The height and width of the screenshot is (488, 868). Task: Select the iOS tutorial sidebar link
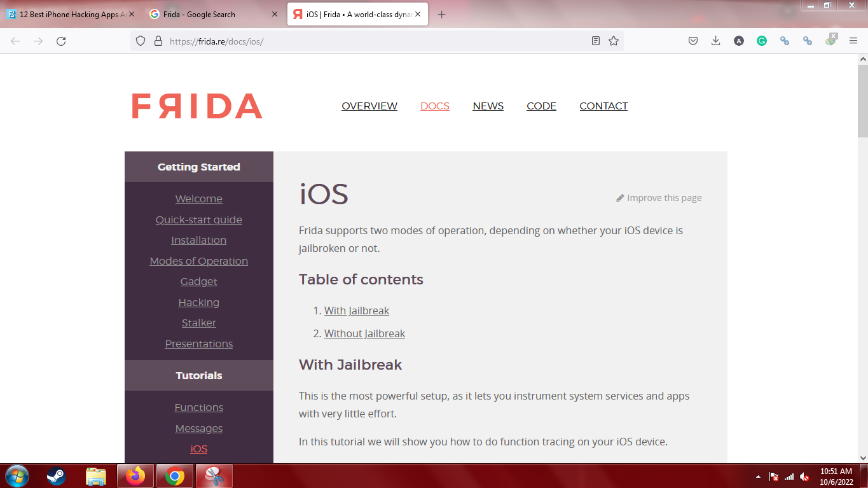tap(199, 449)
